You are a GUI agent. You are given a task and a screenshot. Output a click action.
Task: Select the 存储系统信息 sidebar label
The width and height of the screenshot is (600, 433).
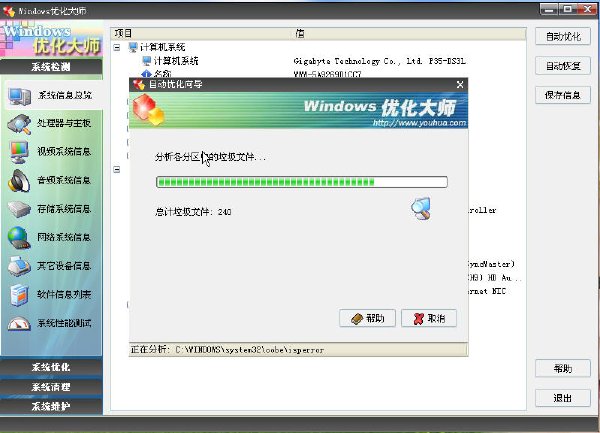(64, 209)
